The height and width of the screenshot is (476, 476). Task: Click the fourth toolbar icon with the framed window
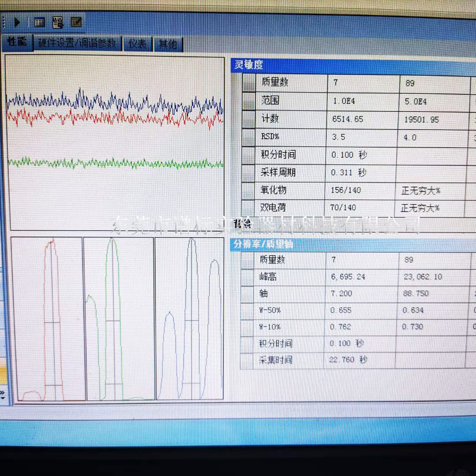click(x=76, y=22)
